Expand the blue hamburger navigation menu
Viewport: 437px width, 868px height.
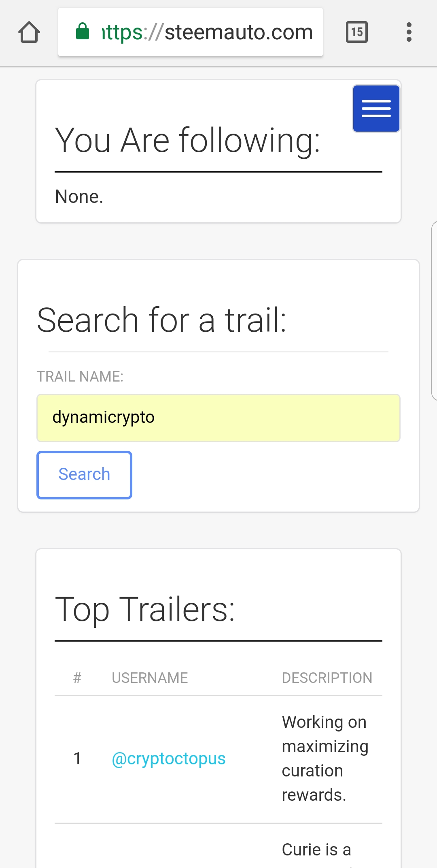[376, 109]
